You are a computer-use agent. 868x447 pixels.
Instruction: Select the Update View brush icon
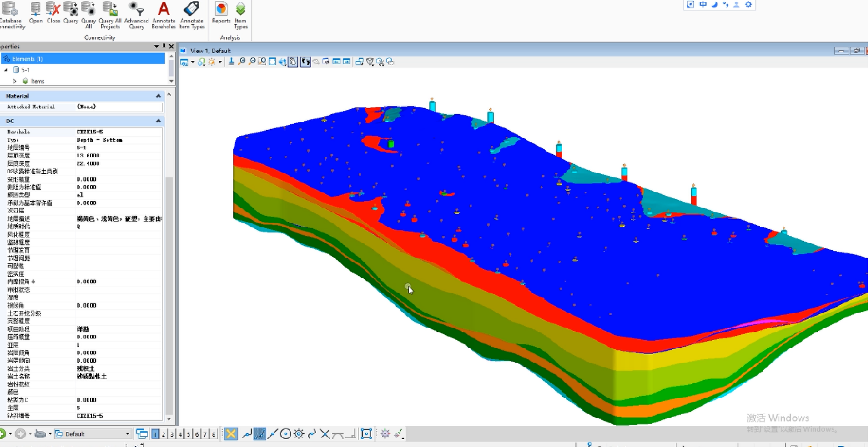tap(231, 62)
